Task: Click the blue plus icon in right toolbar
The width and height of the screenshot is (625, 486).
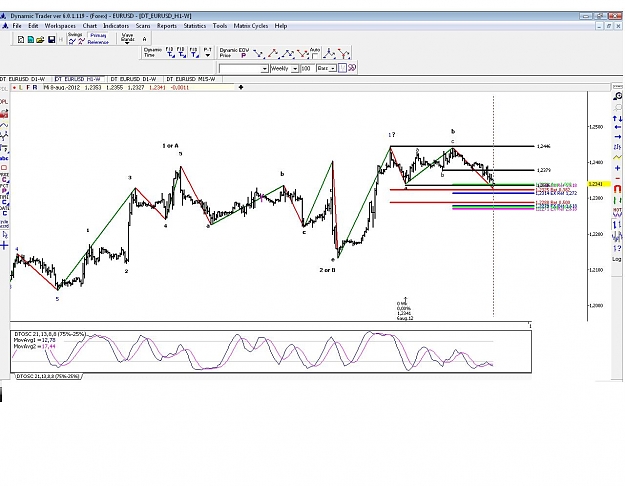Action: (617, 168)
